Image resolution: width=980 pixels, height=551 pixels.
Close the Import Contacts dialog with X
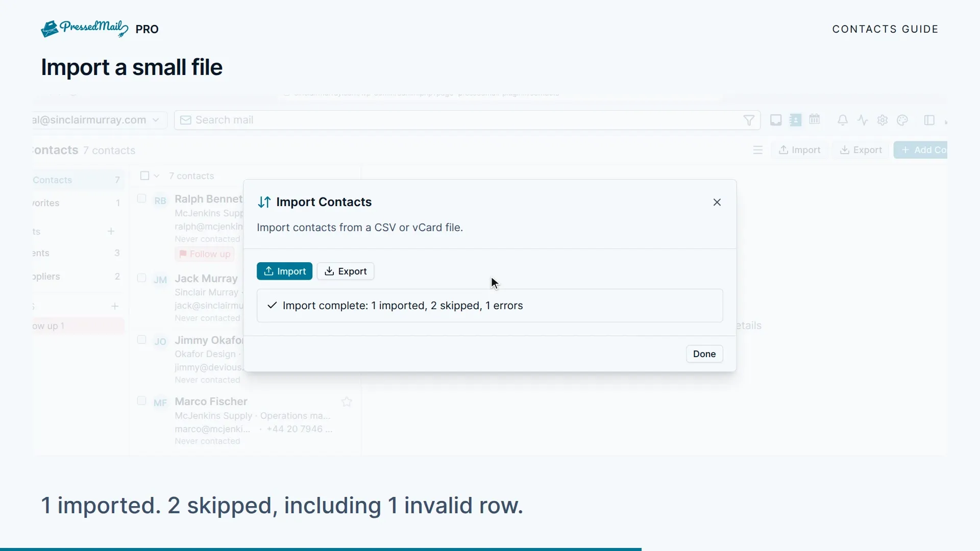pos(717,203)
